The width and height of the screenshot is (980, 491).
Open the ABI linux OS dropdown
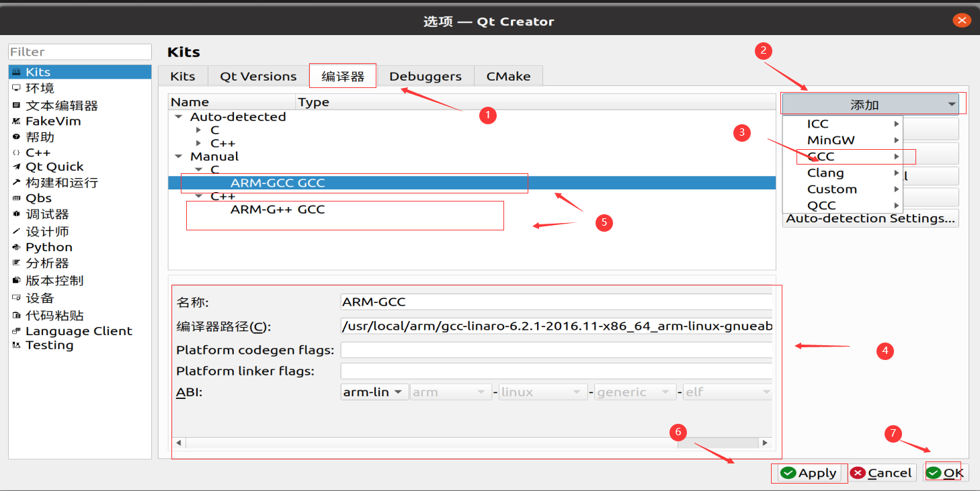[x=543, y=392]
